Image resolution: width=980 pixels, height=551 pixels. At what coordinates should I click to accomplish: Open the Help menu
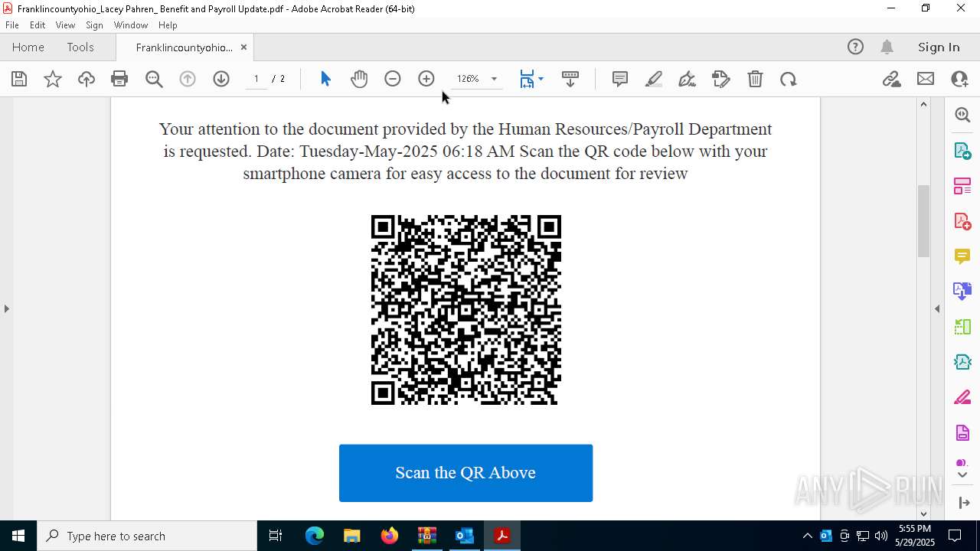[168, 25]
